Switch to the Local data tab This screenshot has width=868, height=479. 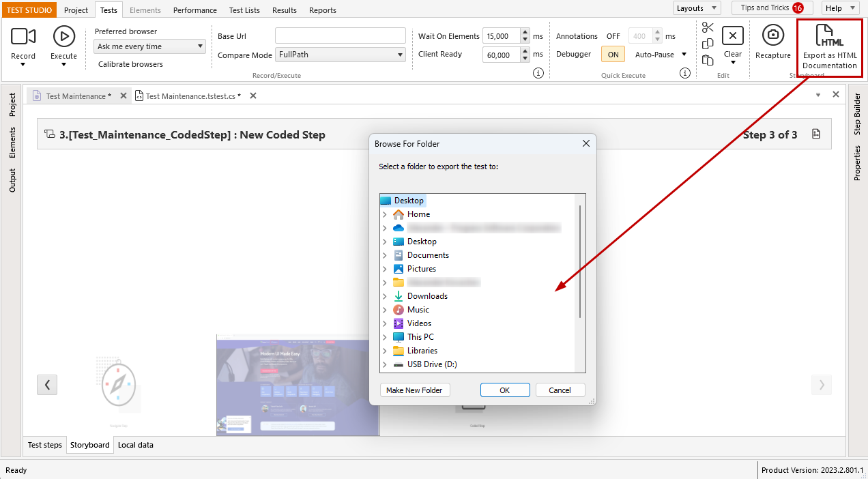(136, 445)
